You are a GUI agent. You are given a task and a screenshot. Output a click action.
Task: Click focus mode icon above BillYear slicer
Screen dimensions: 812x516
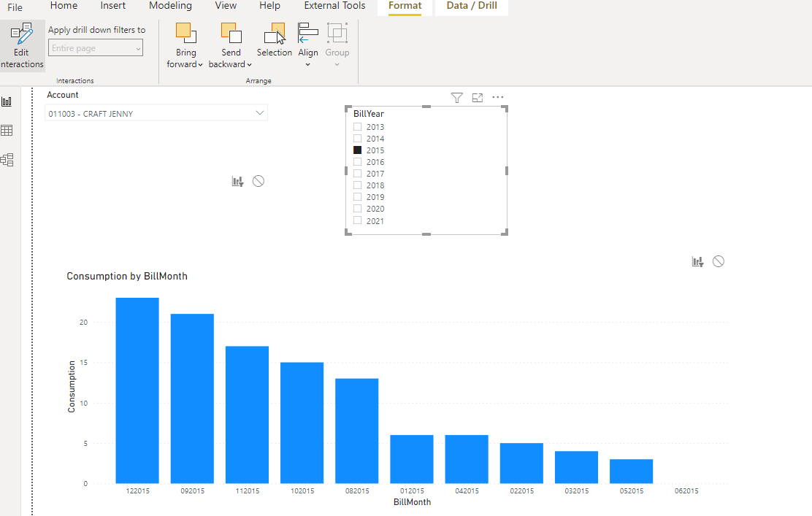coord(478,98)
